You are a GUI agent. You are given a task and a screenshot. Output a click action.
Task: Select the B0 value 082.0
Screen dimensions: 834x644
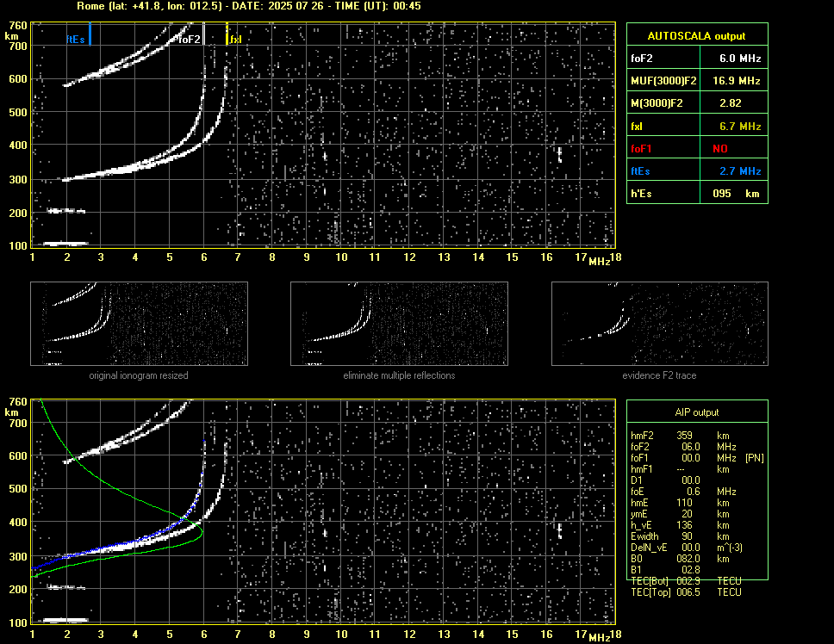click(x=688, y=559)
